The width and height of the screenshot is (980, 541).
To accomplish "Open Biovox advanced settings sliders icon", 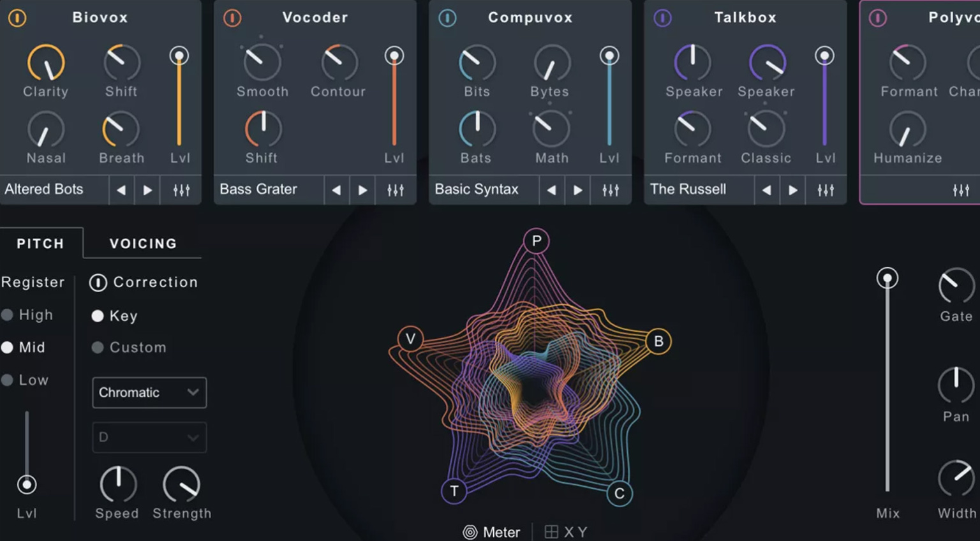I will click(x=181, y=190).
